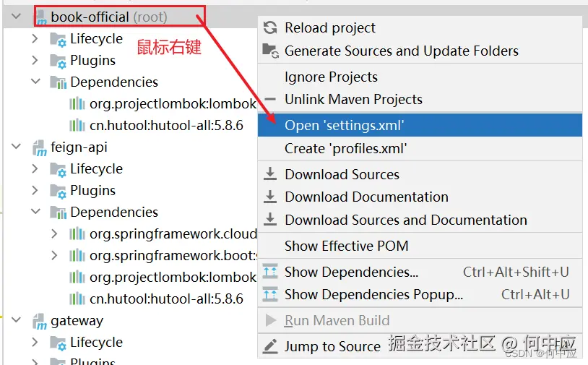Open Show Dependencies Popup entry
588x365 pixels.
pos(420,294)
